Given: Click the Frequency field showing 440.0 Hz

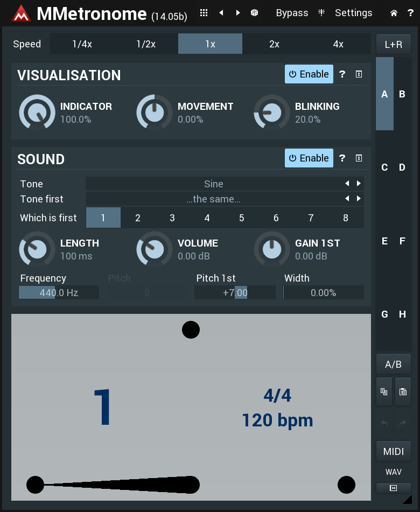Looking at the screenshot, I should tap(59, 292).
